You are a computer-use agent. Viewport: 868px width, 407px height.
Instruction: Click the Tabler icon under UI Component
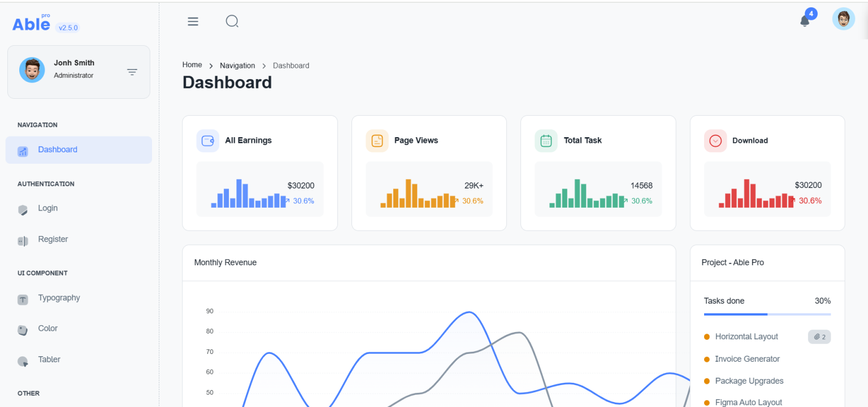point(23,361)
